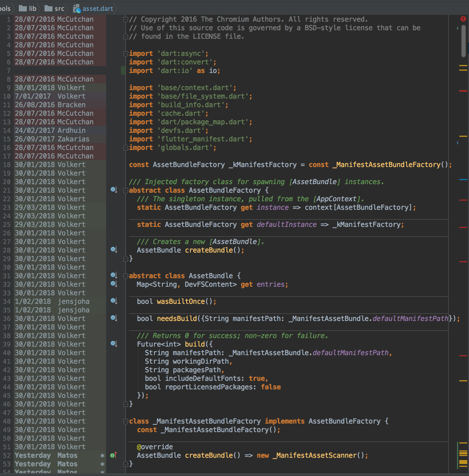
Task: Click annotation '28/07/2016 McCutchan' at line 1
Action: click(x=54, y=19)
